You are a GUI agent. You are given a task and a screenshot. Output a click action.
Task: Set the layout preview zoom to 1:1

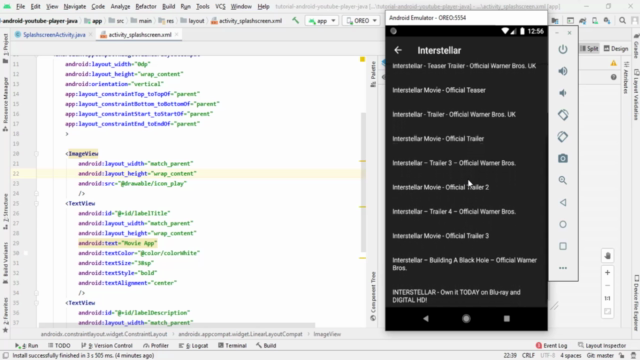pyautogui.click(x=607, y=298)
